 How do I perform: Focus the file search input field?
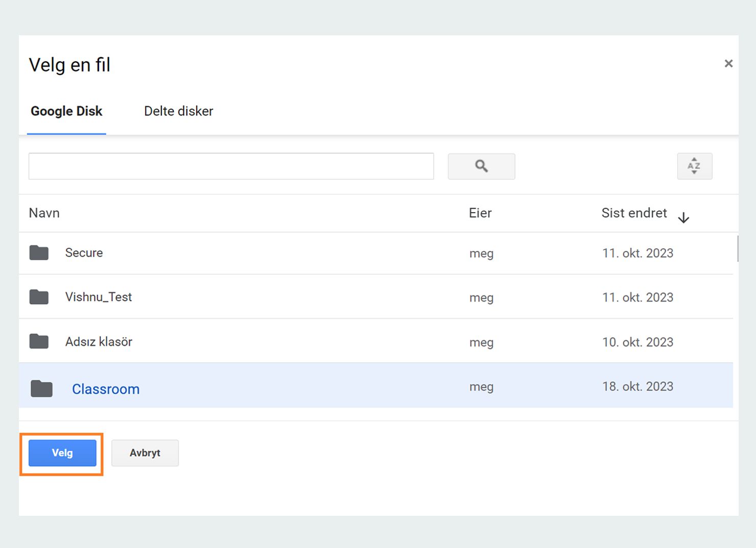pos(231,166)
